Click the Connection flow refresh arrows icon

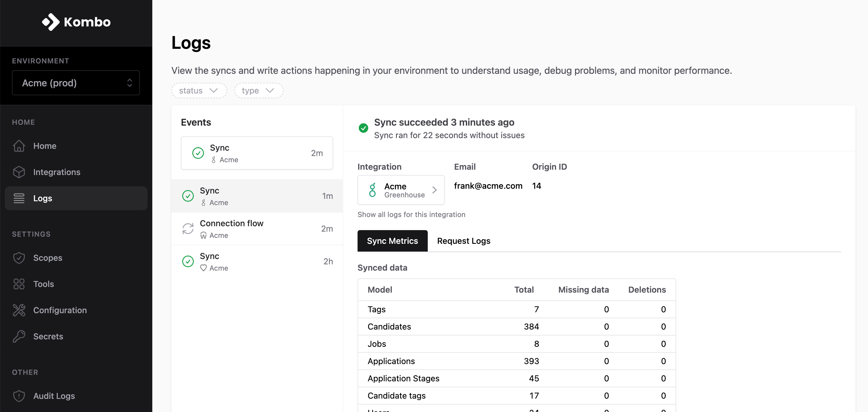(188, 229)
